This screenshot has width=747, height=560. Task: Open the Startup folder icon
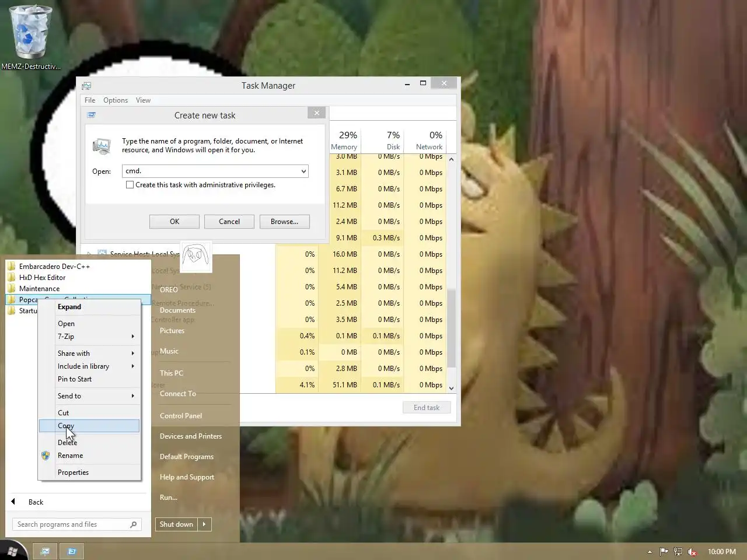11,310
